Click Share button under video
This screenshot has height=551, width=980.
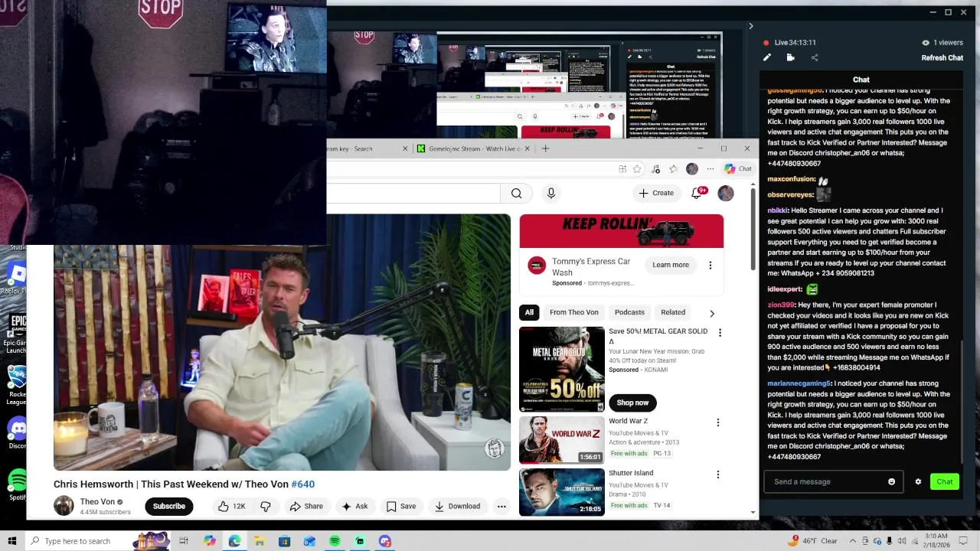click(305, 506)
